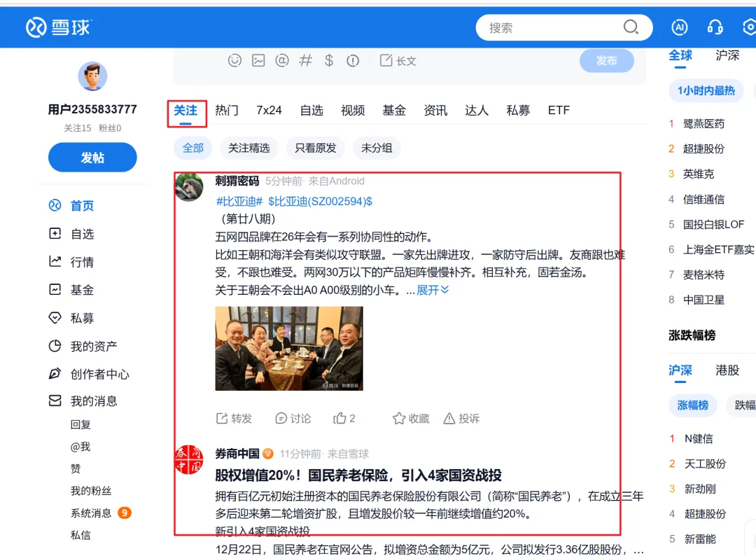Screen dimensions: 756x556
Task: Select the 全球 hot list tab
Action: (x=680, y=55)
